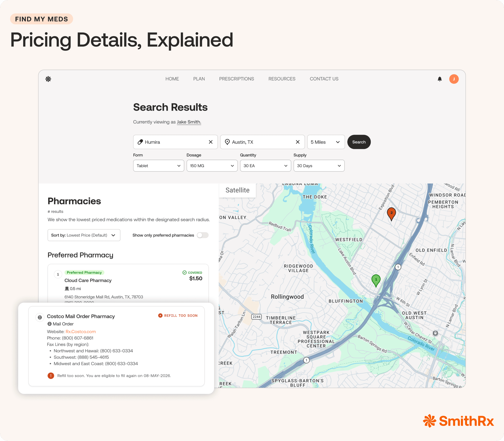The image size is (504, 441).
Task: Click the pill icon in the drug field
Action: point(140,142)
